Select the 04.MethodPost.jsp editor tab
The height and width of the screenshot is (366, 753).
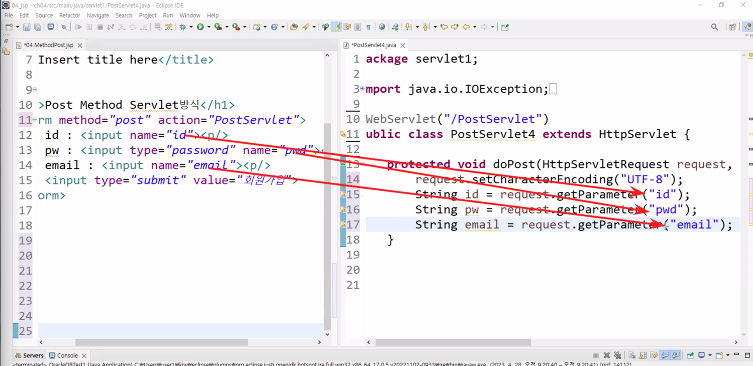point(48,45)
